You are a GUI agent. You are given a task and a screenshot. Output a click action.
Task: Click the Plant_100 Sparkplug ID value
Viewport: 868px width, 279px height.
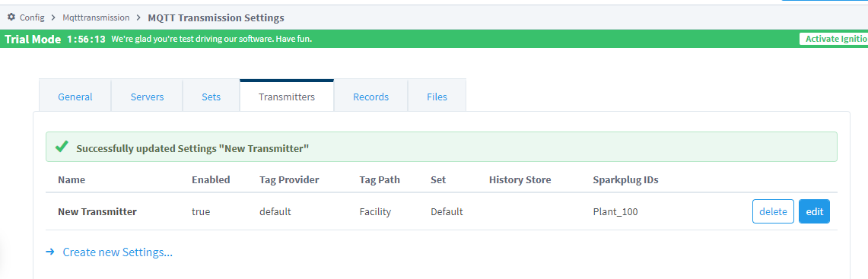coord(615,211)
